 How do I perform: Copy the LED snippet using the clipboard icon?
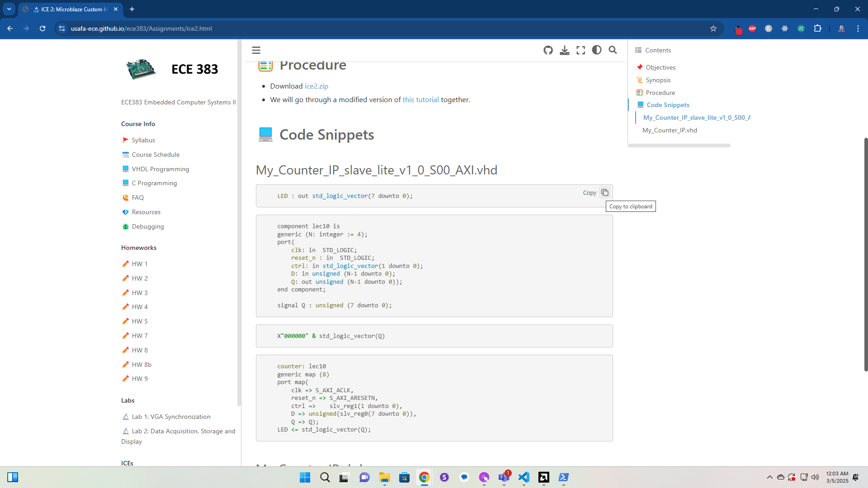pos(604,192)
